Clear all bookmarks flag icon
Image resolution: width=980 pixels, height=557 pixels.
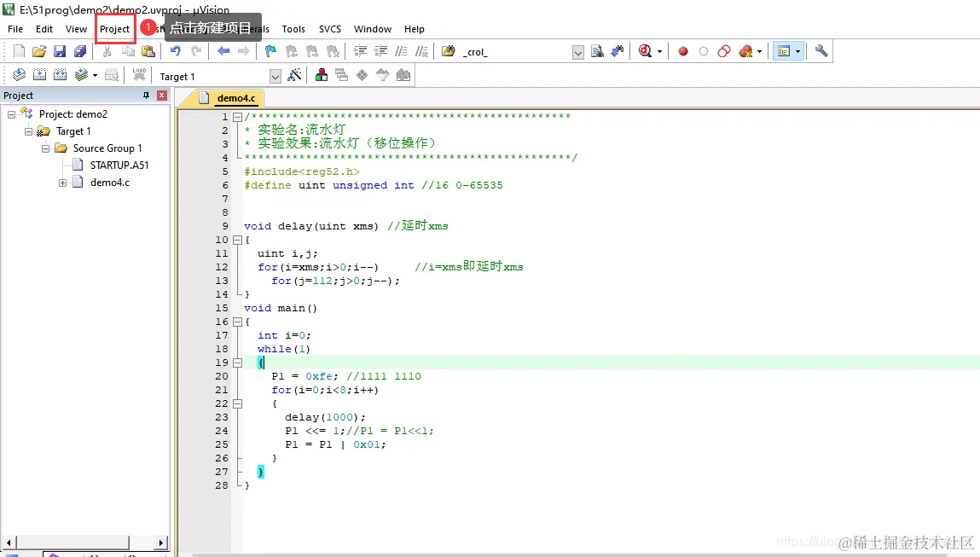click(x=333, y=51)
